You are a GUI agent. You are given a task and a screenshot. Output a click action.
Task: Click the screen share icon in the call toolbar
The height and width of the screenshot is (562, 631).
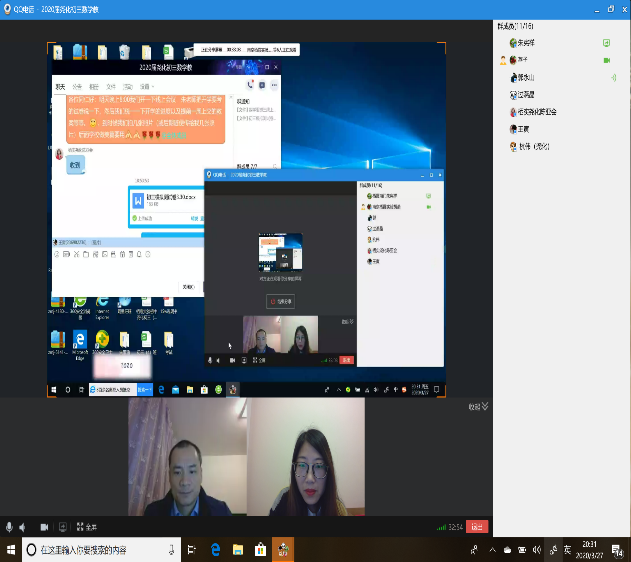63,527
